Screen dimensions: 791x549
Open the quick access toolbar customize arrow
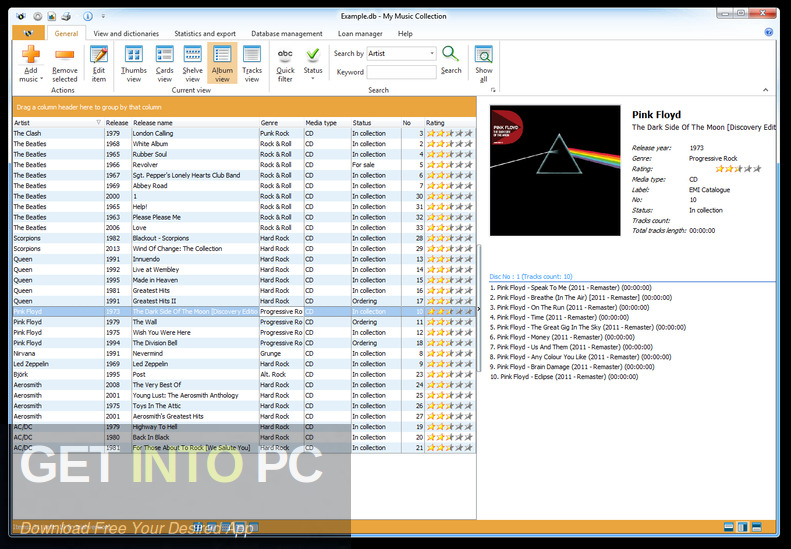[x=103, y=16]
